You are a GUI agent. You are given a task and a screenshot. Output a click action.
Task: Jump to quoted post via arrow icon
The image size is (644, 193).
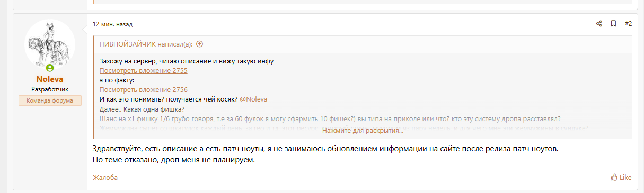(199, 44)
